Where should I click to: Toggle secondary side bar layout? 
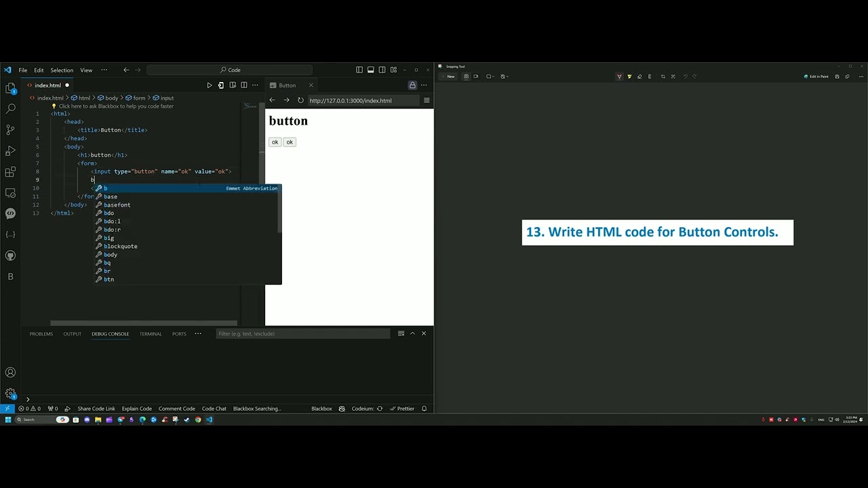382,70
